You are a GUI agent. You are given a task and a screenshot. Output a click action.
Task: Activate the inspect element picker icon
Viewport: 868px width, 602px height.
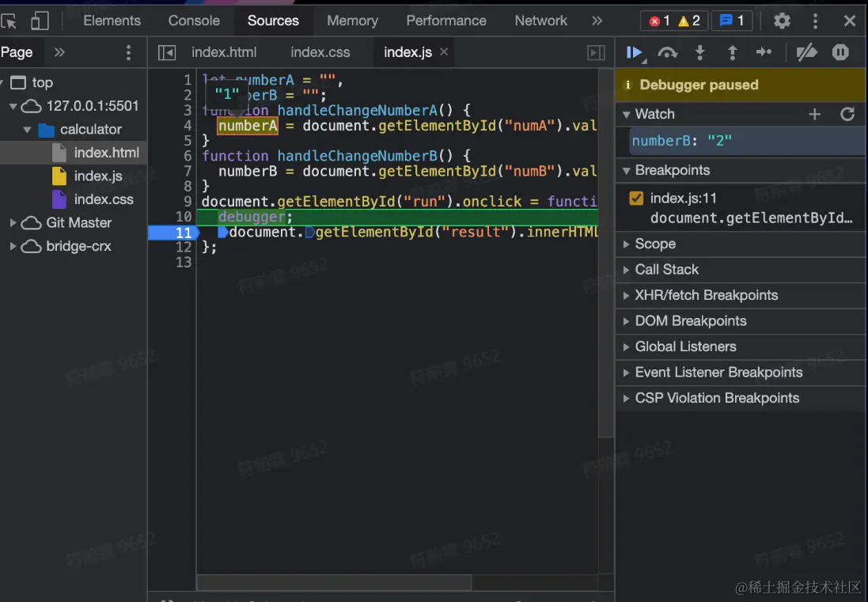9,21
